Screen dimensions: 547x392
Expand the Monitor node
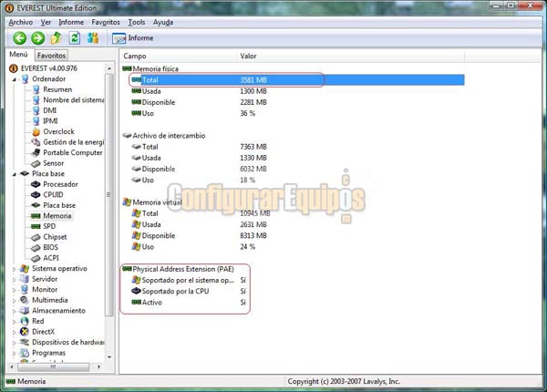coord(15,290)
